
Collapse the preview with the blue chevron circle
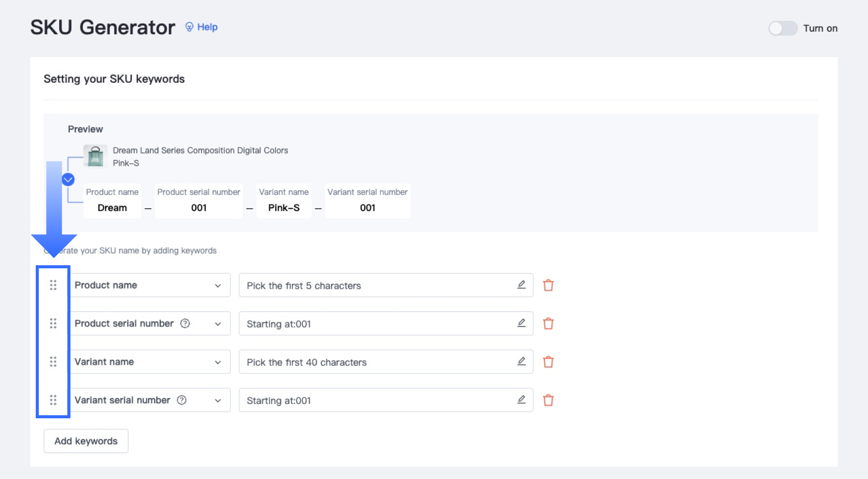click(68, 180)
